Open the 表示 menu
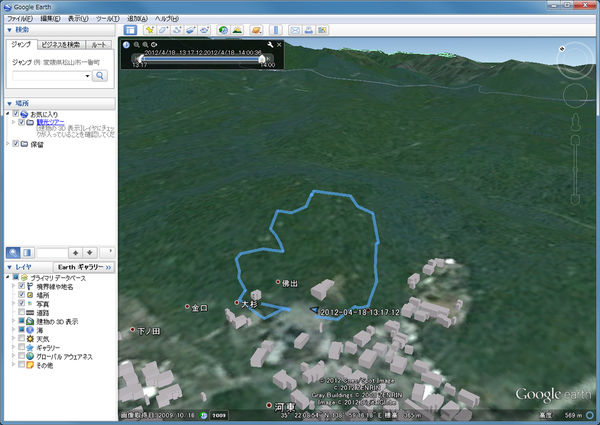Screen dimensions: 600x425 pos(78,18)
